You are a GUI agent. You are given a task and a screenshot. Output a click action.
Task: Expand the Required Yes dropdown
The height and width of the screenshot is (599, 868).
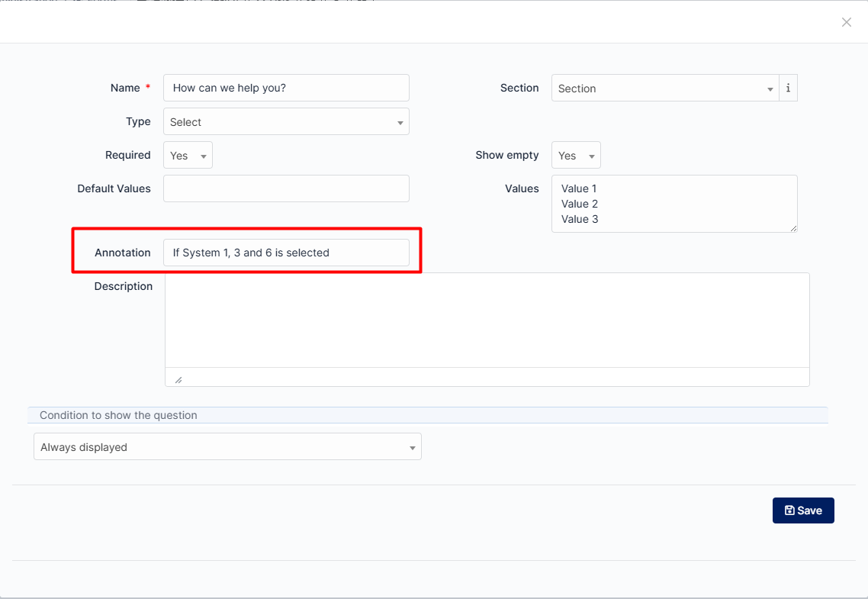tap(188, 156)
